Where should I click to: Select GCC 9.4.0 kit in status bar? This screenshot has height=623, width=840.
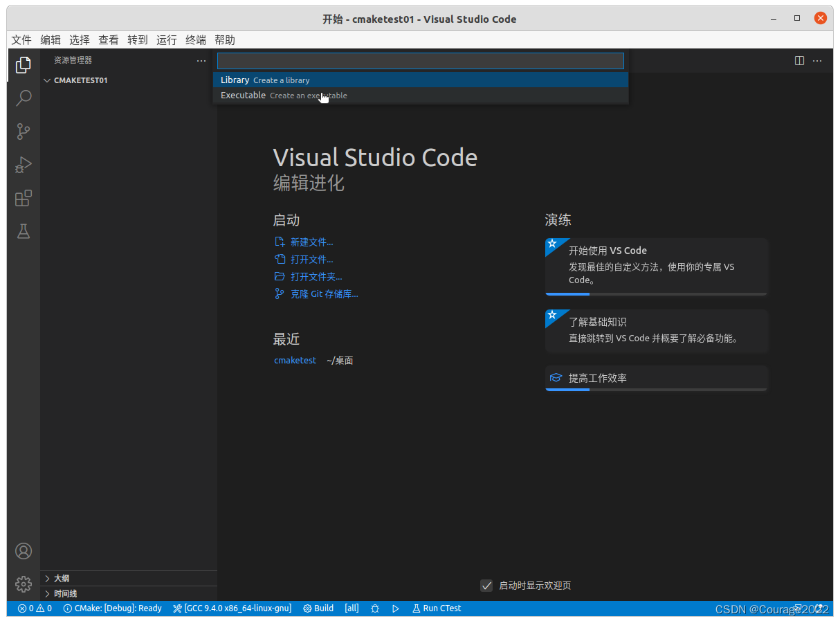coord(232,608)
